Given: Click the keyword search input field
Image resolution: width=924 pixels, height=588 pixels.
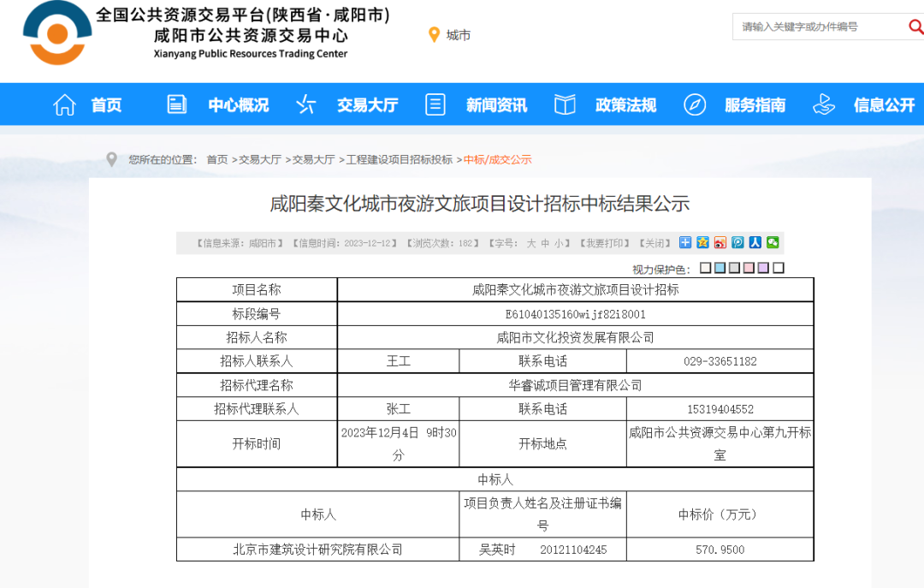Looking at the screenshot, I should coord(819,27).
